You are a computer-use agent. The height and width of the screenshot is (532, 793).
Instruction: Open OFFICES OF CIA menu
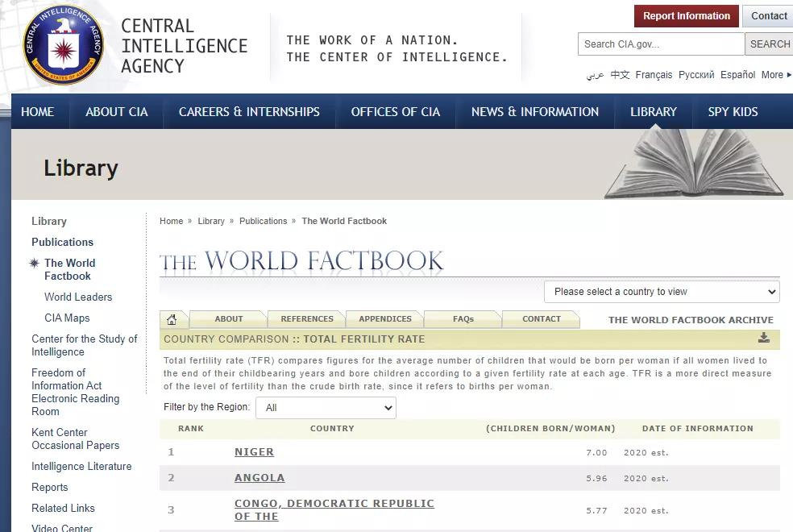pos(396,112)
